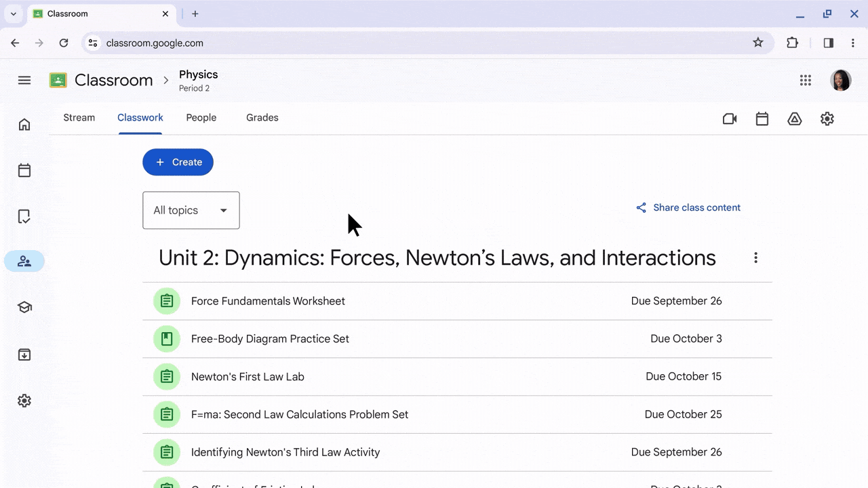Open the Google apps grid
The image size is (868, 488).
pyautogui.click(x=805, y=80)
